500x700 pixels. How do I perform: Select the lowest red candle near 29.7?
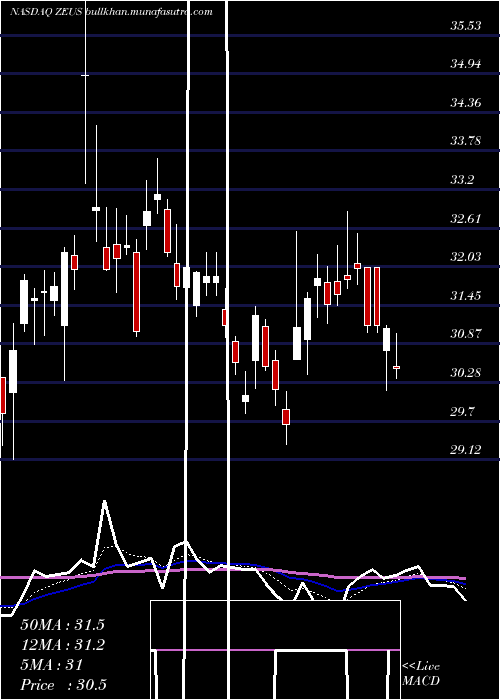pos(286,417)
